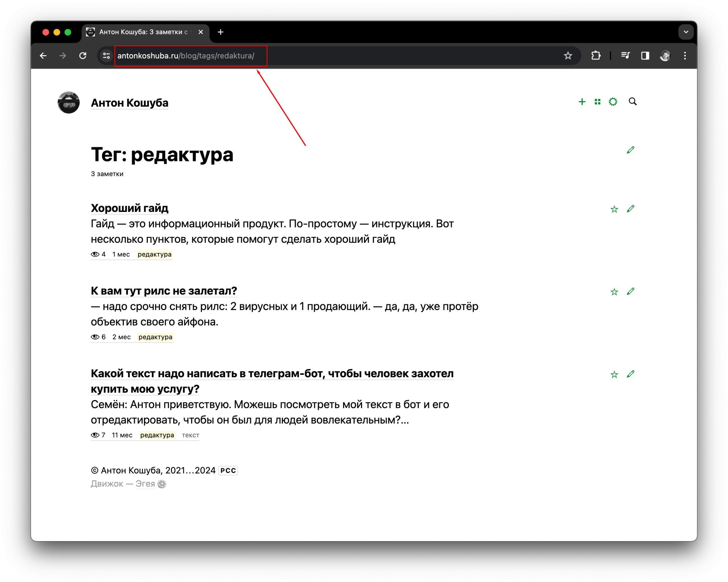This screenshot has width=728, height=582.
Task: Open the Хороший гайд note
Action: [x=129, y=208]
